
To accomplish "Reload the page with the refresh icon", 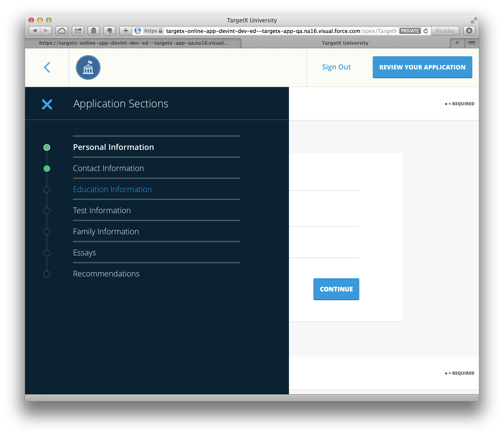I will pos(425,31).
